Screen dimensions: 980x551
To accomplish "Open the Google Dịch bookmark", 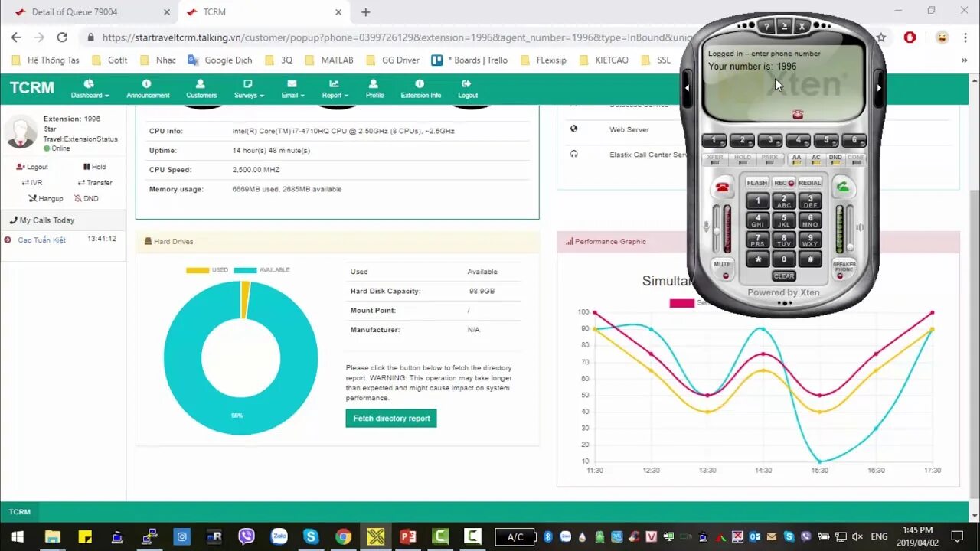I will coord(220,60).
